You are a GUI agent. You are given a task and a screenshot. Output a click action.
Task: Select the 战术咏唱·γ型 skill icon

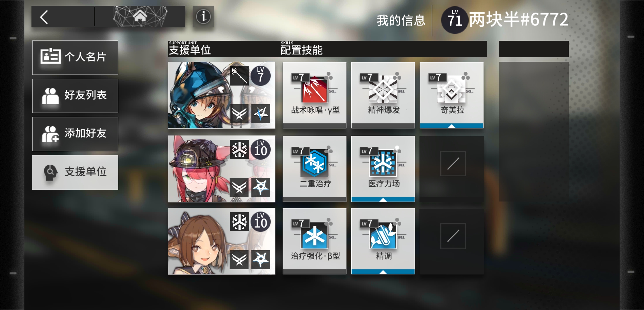coord(314,90)
